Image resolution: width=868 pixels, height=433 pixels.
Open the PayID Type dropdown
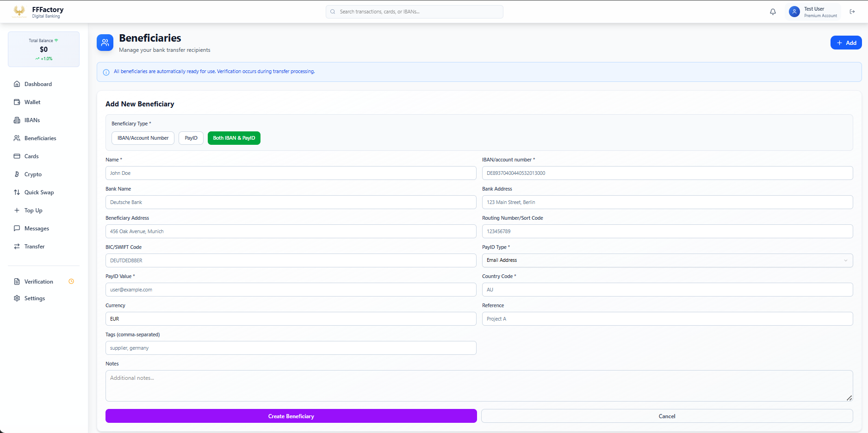pos(667,260)
